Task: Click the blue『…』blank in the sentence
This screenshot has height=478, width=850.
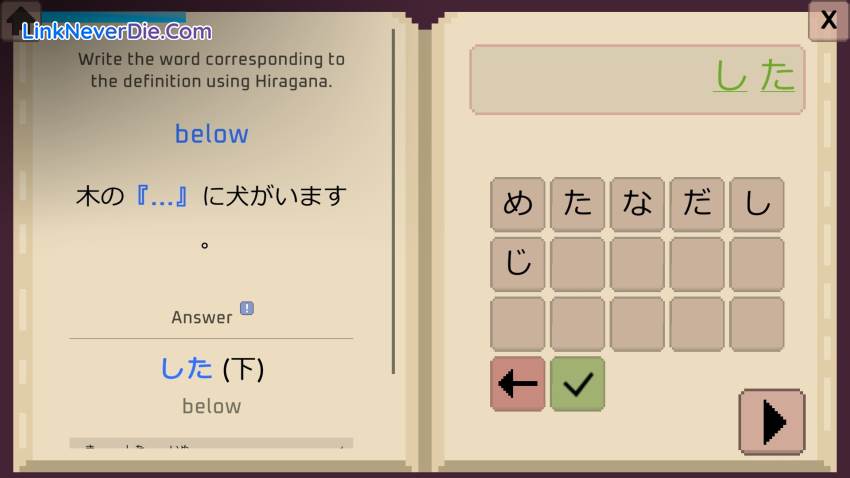Action: (166, 196)
